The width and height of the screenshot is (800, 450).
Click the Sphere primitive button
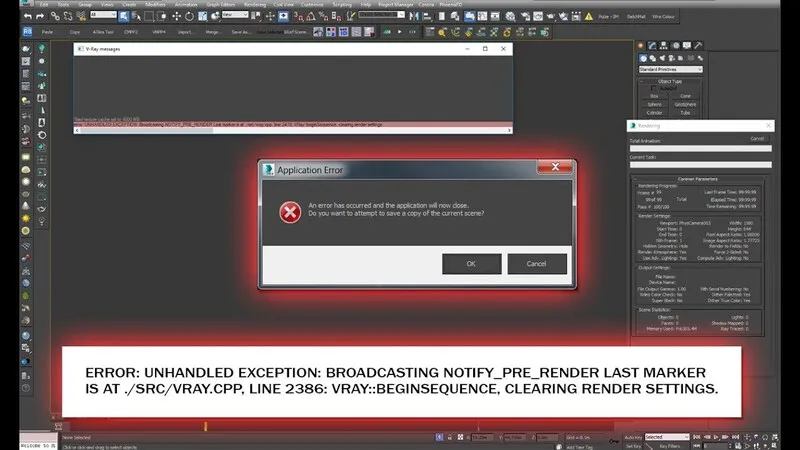(654, 104)
